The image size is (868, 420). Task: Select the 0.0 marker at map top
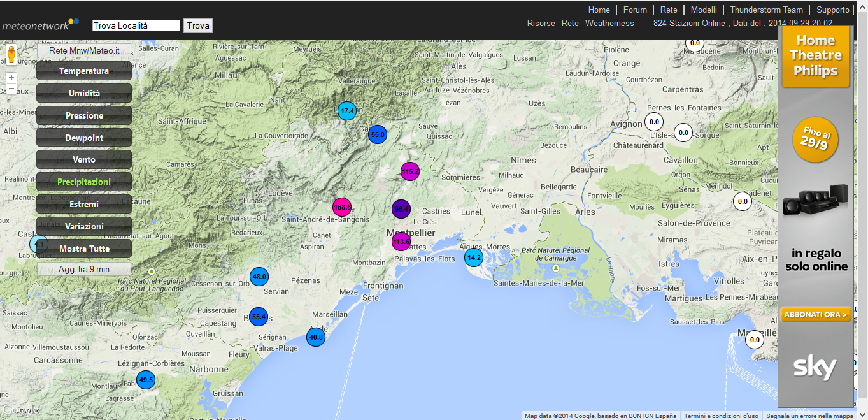(695, 43)
